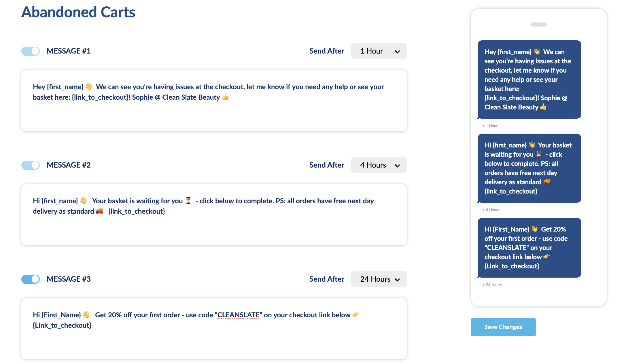Open the 4 Hours send-after dropdown
Viewport: 624px width, 364px height.
[379, 165]
